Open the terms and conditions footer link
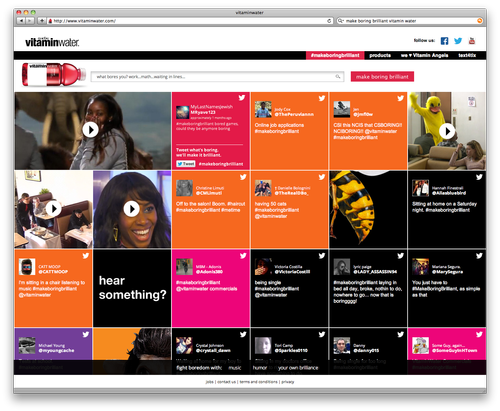The height and width of the screenshot is (411, 500). pyautogui.click(x=258, y=382)
